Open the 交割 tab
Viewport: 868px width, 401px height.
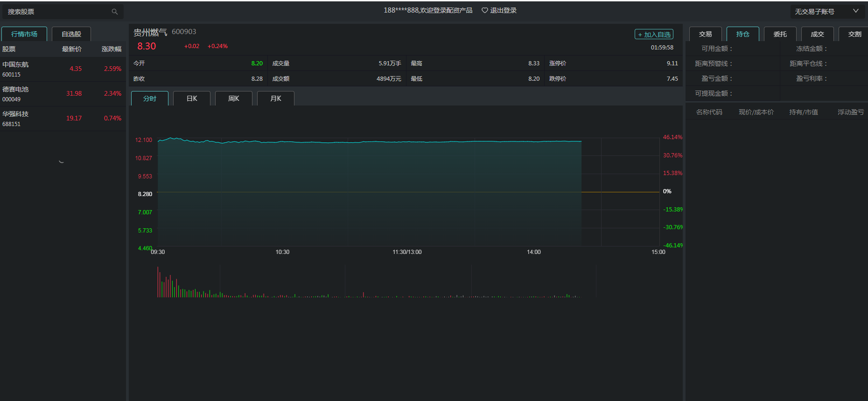click(854, 34)
